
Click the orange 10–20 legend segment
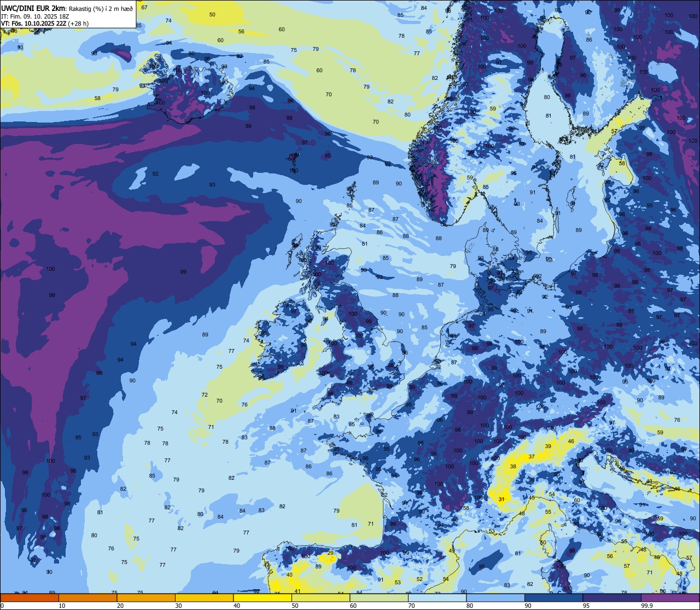pyautogui.click(x=87, y=597)
